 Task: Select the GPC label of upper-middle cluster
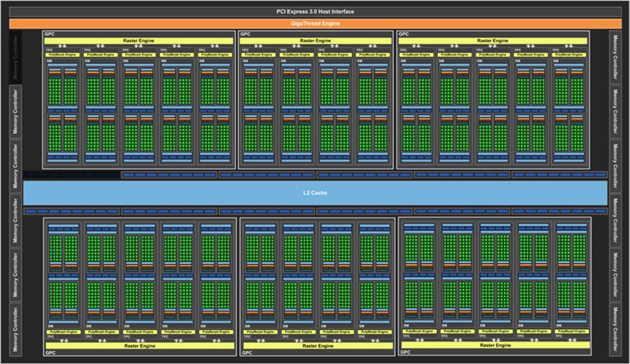point(245,34)
